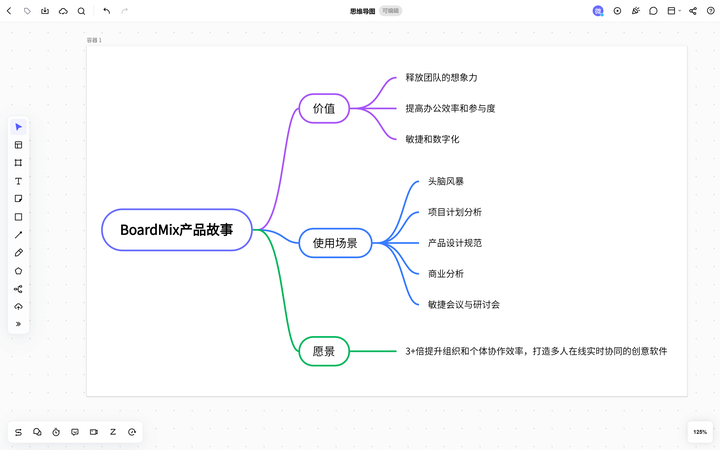Expand more tools double chevron
This screenshot has width=720, height=450.
coord(18,324)
